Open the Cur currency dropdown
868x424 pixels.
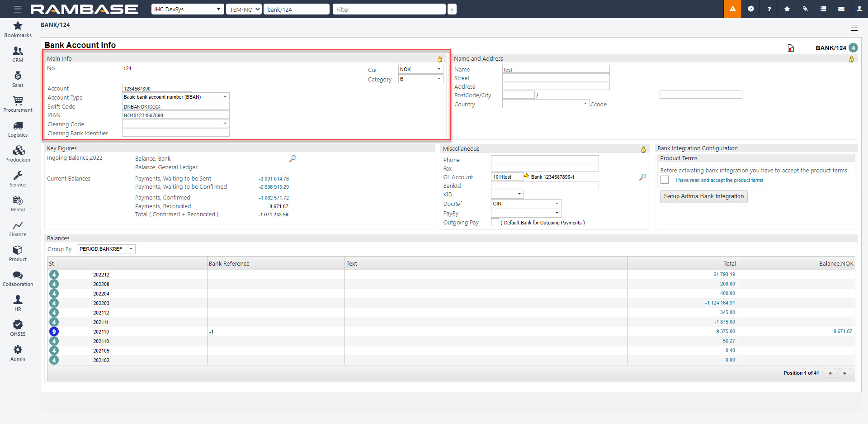[420, 69]
